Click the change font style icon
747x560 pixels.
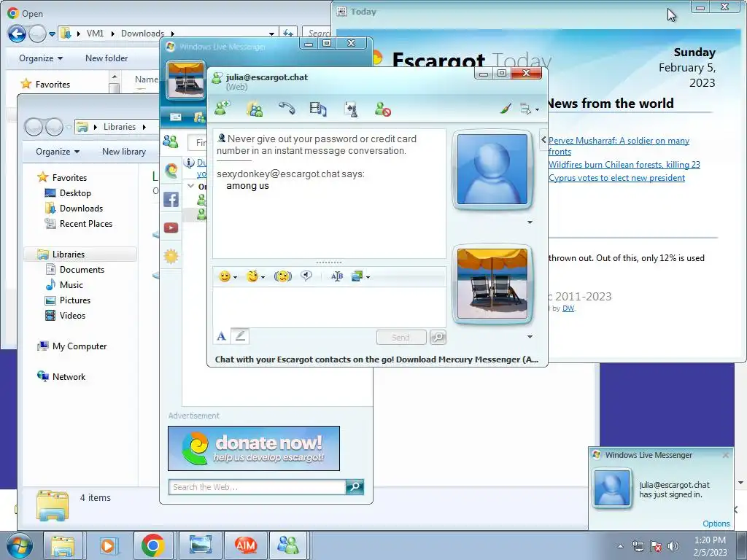[337, 276]
